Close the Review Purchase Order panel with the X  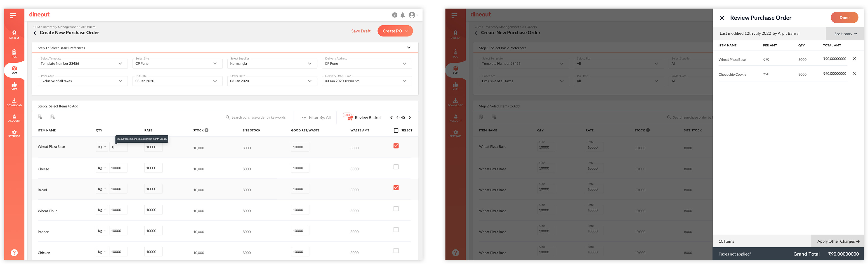[722, 18]
